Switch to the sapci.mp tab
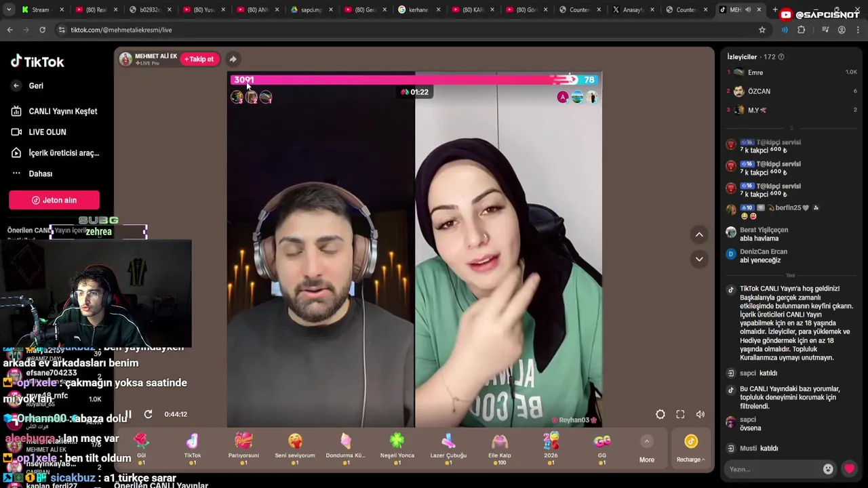868x488 pixels. 311,9
